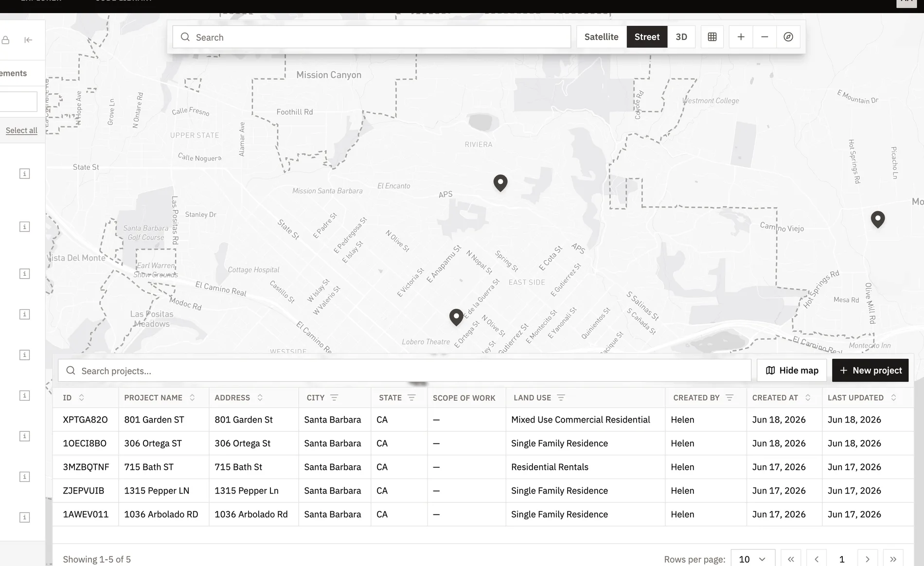924x566 pixels.
Task: Switch map to Satellite view
Action: point(601,37)
